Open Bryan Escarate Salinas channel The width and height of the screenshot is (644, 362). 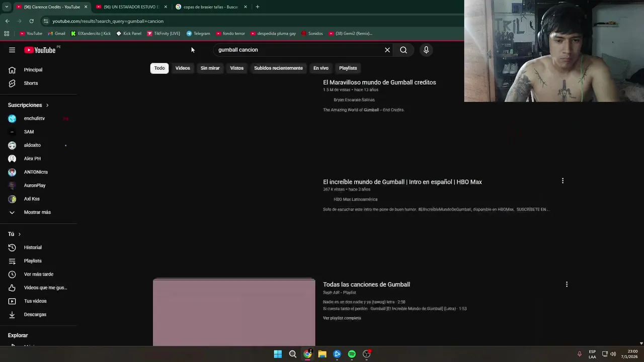[x=354, y=100]
